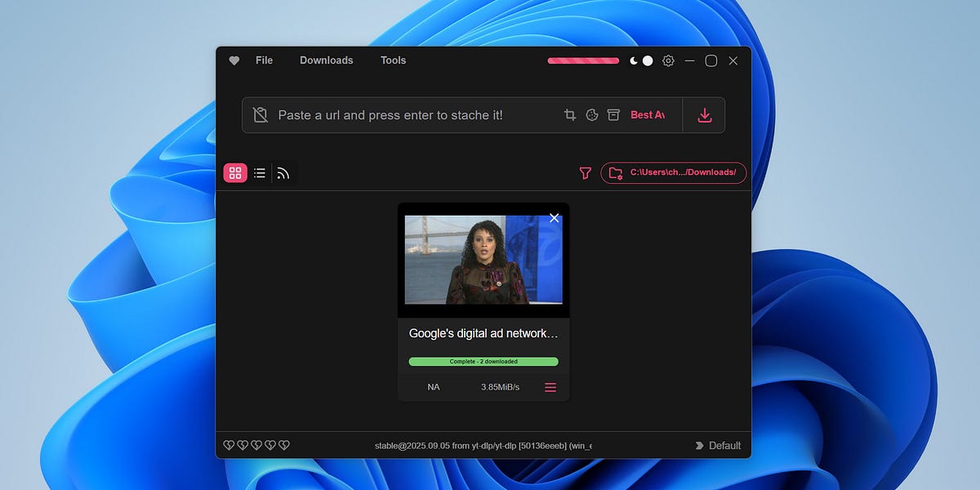980x490 pixels.
Task: Open the File menu
Action: click(264, 60)
